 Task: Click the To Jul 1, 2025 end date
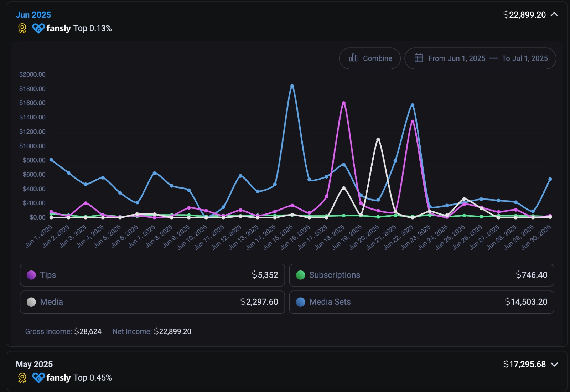click(525, 58)
